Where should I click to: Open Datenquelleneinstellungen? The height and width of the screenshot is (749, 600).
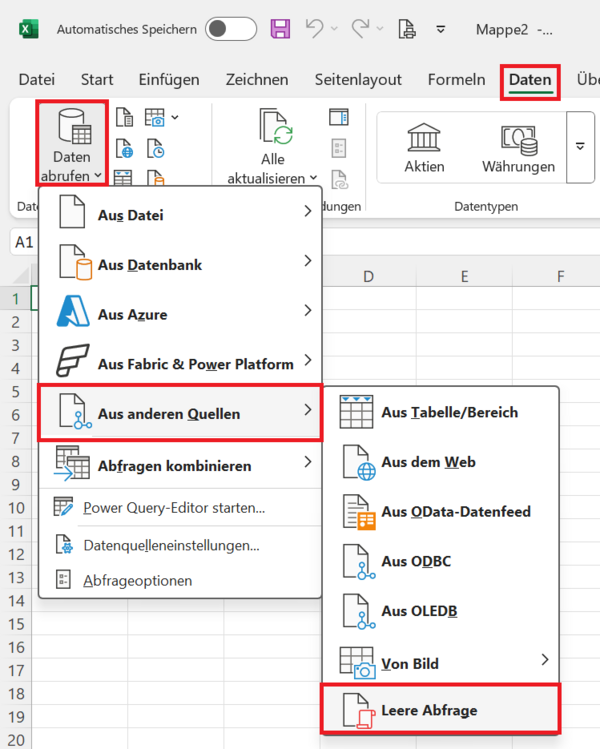[x=171, y=545]
